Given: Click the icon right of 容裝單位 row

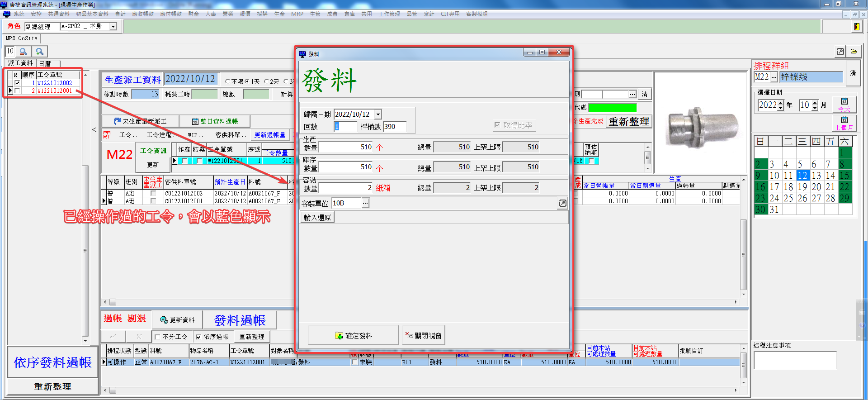Looking at the screenshot, I should (562, 203).
